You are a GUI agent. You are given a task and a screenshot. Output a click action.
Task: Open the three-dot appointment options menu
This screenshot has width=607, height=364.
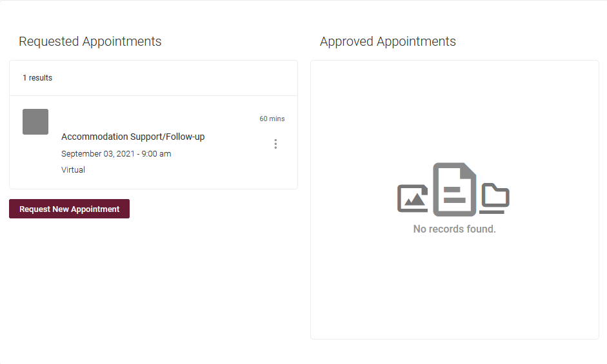275,144
